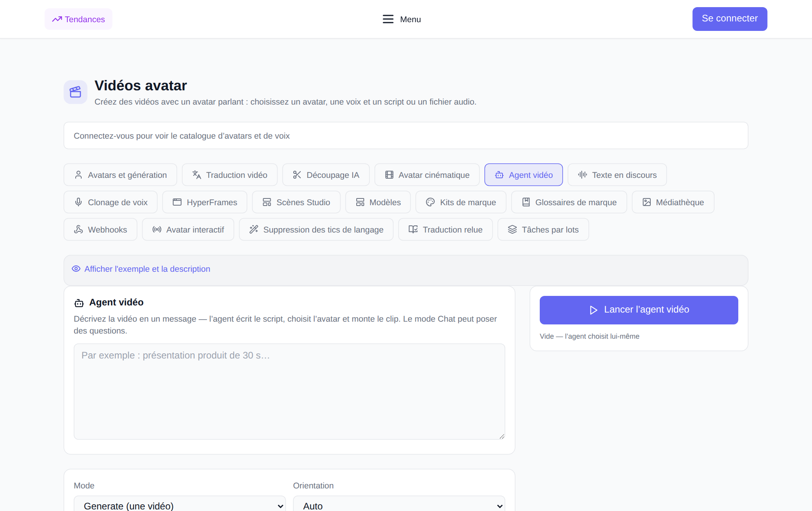Click the palette icon for Kits de marque
Screen dimensions: 812x511
point(430,202)
